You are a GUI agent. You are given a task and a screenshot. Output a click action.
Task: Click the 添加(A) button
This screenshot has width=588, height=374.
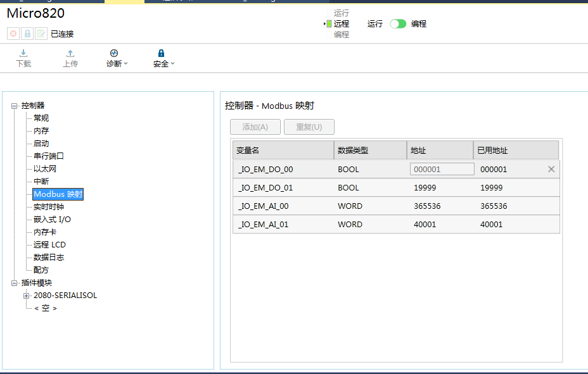(x=255, y=127)
